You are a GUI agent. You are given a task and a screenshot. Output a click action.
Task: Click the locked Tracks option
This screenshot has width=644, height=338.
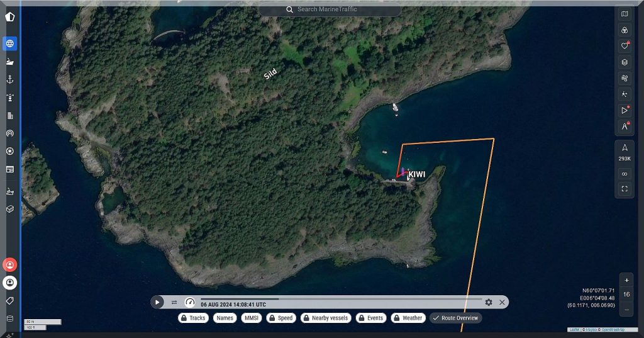click(193, 318)
